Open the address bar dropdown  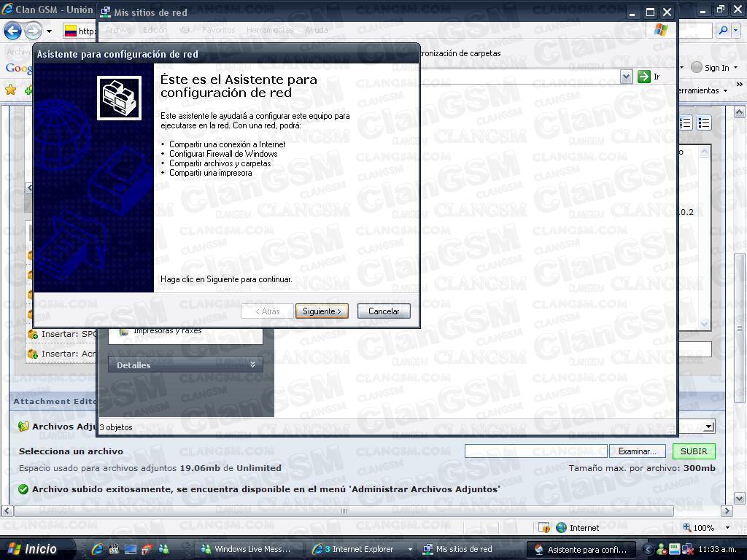[627, 77]
